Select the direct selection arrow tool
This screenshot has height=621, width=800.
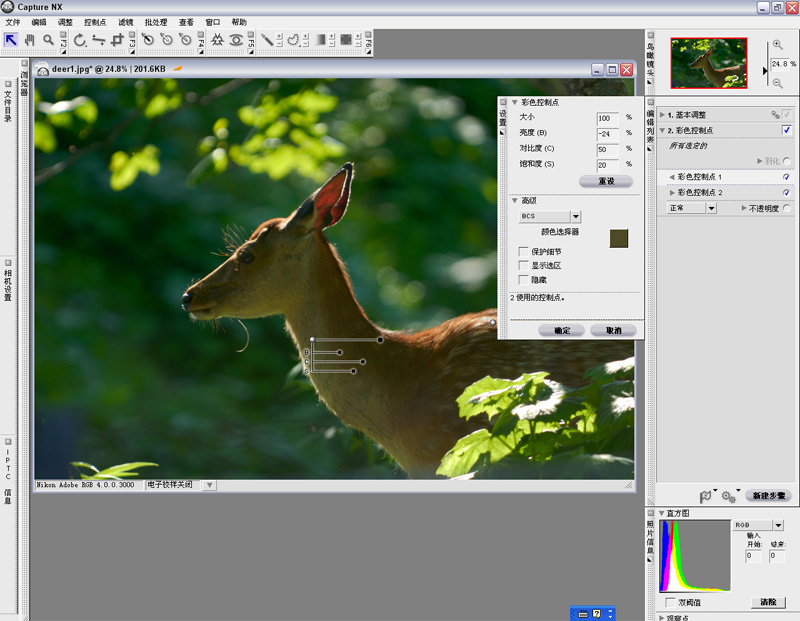click(11, 39)
